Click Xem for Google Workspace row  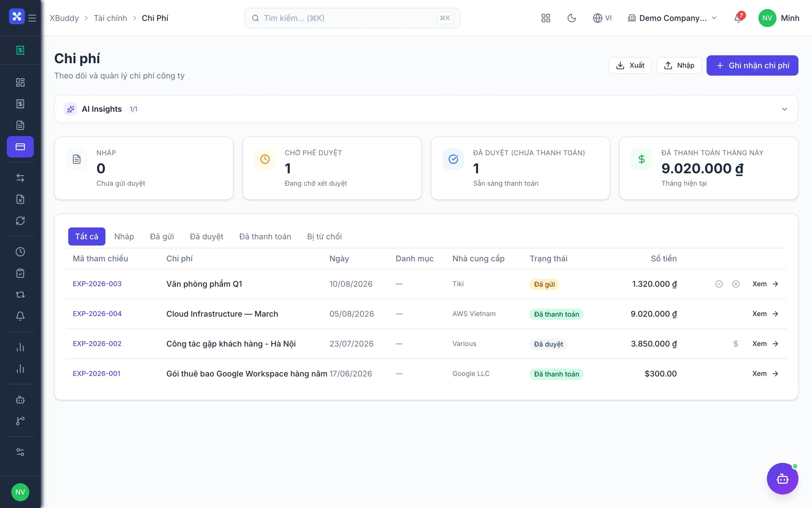pyautogui.click(x=765, y=374)
